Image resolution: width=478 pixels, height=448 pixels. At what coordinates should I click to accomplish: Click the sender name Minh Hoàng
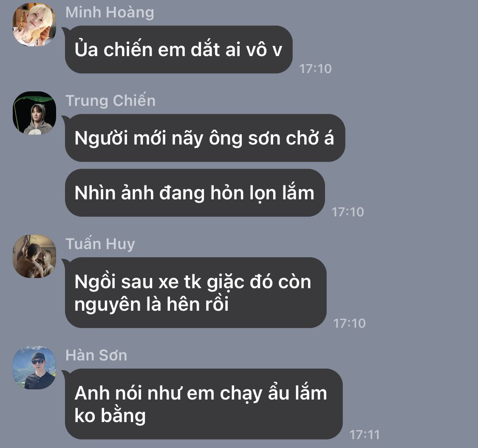pyautogui.click(x=110, y=13)
